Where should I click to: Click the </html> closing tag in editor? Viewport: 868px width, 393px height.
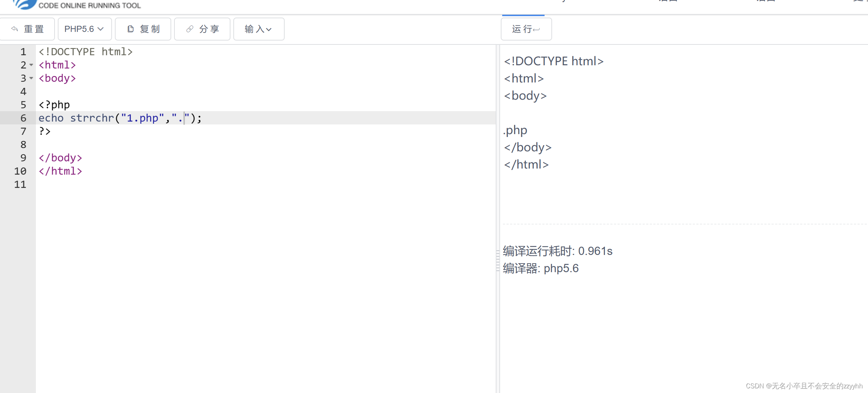click(x=60, y=171)
